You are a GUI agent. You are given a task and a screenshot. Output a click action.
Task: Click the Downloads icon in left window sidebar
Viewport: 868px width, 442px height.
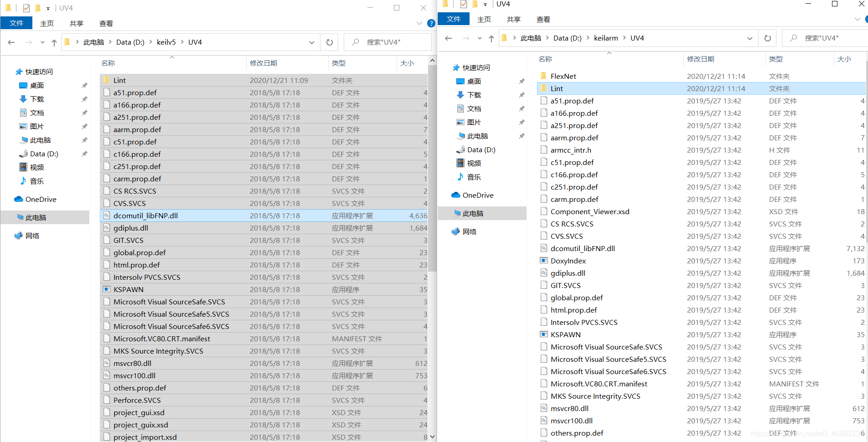23,99
